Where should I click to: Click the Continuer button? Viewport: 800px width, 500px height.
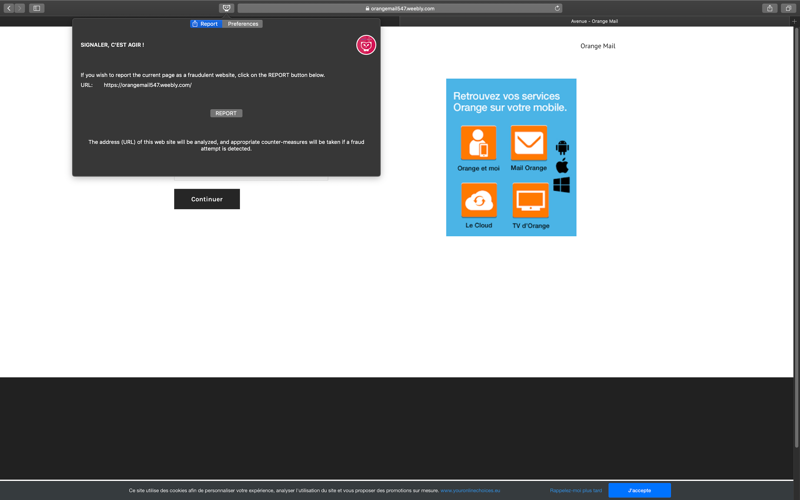207,199
